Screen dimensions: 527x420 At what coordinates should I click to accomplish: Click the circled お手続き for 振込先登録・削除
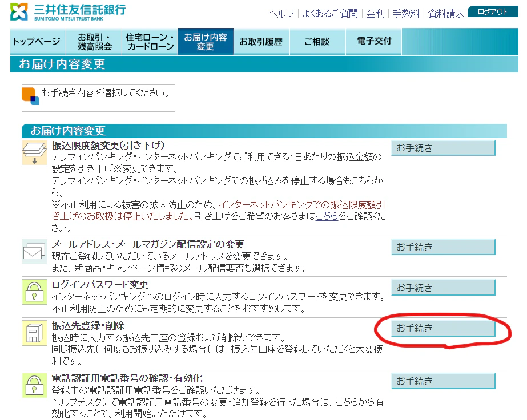point(443,328)
